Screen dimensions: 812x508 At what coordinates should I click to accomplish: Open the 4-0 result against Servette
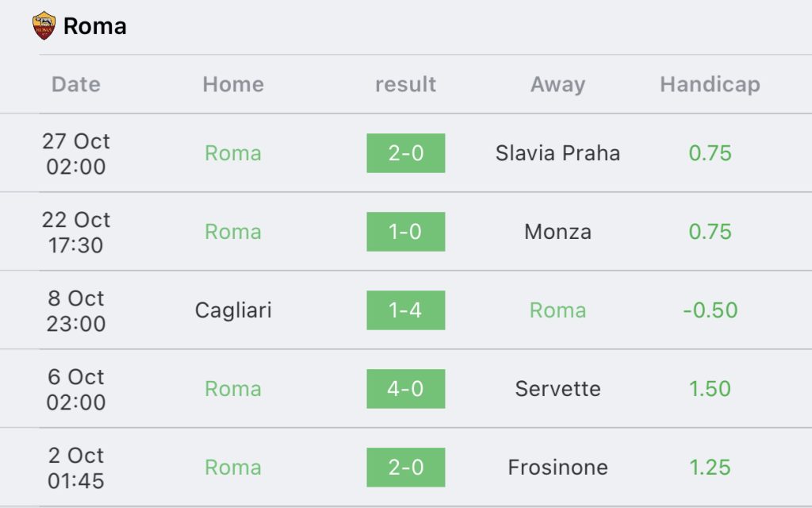(x=406, y=389)
